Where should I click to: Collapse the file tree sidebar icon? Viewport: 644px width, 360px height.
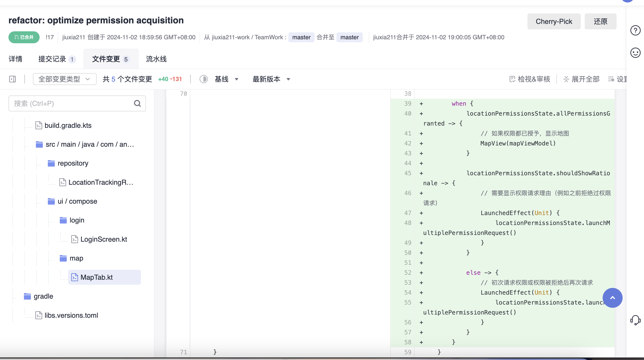point(12,79)
